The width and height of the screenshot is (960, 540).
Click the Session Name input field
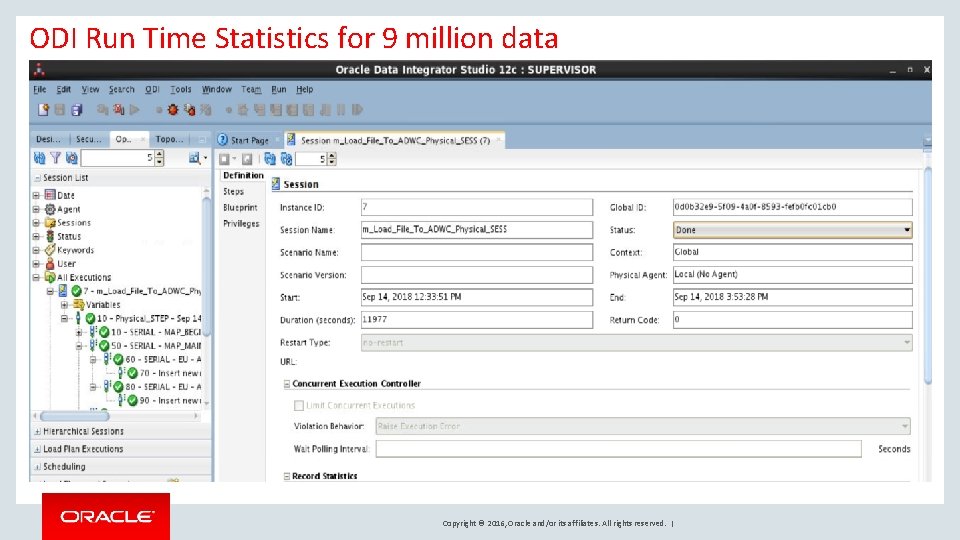click(x=477, y=230)
